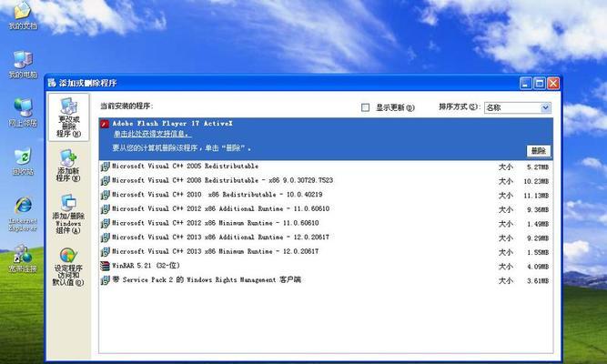The width and height of the screenshot is (607, 364).
Task: Select Windows Rights Management 客户端 entry
Action: 206,280
